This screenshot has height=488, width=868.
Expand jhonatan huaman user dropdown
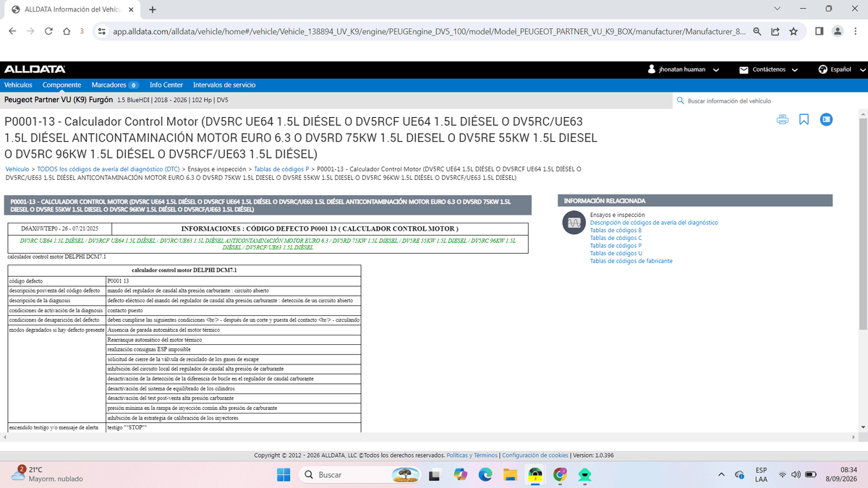tap(715, 70)
